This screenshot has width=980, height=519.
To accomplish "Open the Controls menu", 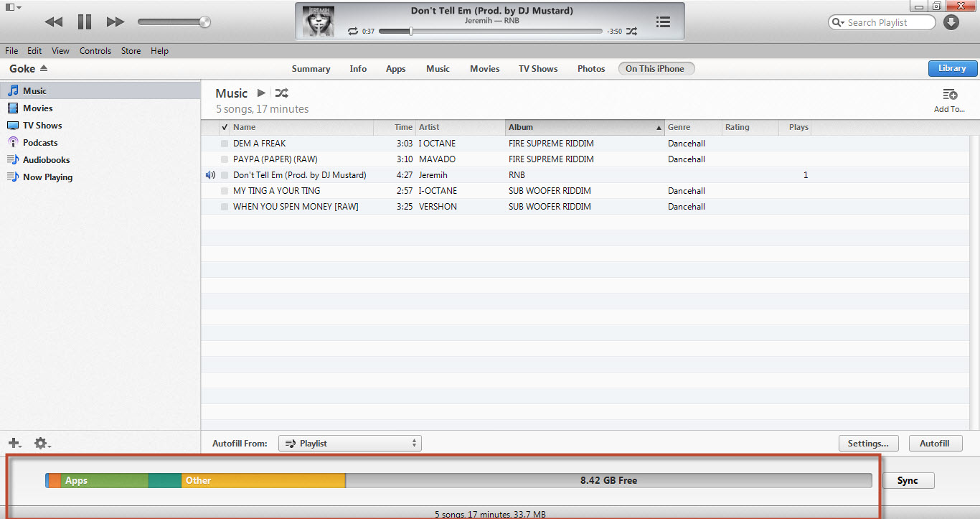I will [95, 51].
